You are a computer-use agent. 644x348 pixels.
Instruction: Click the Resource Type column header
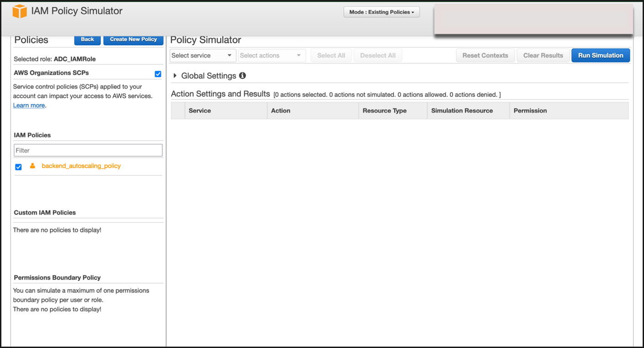[393, 111]
